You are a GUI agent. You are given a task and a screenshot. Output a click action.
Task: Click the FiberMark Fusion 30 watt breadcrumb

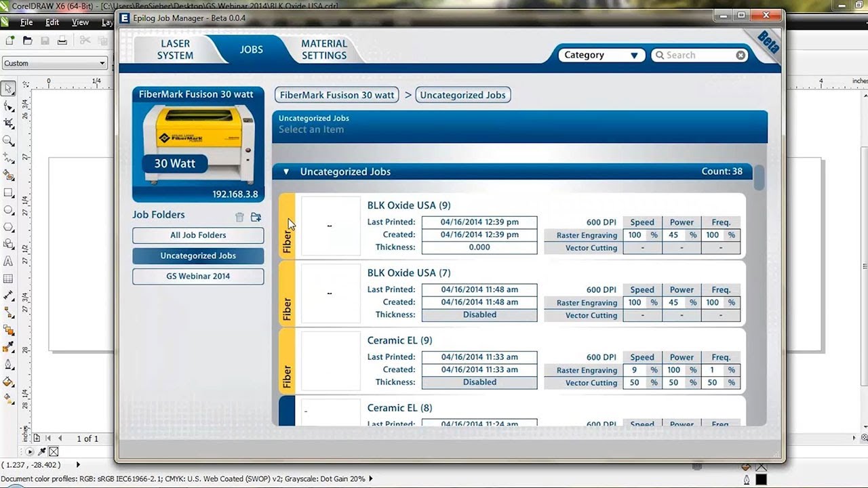[x=337, y=95]
